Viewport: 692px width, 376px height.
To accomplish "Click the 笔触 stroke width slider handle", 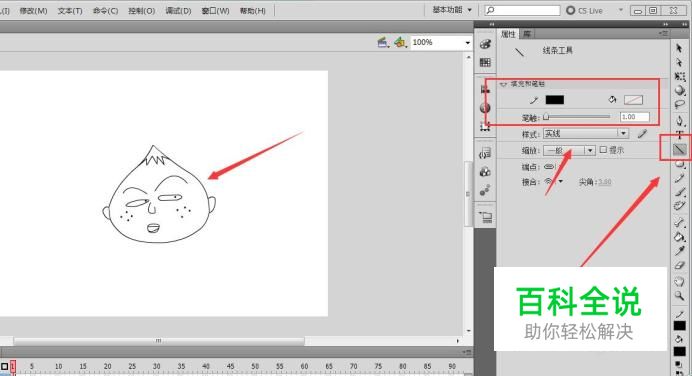I will 546,117.
